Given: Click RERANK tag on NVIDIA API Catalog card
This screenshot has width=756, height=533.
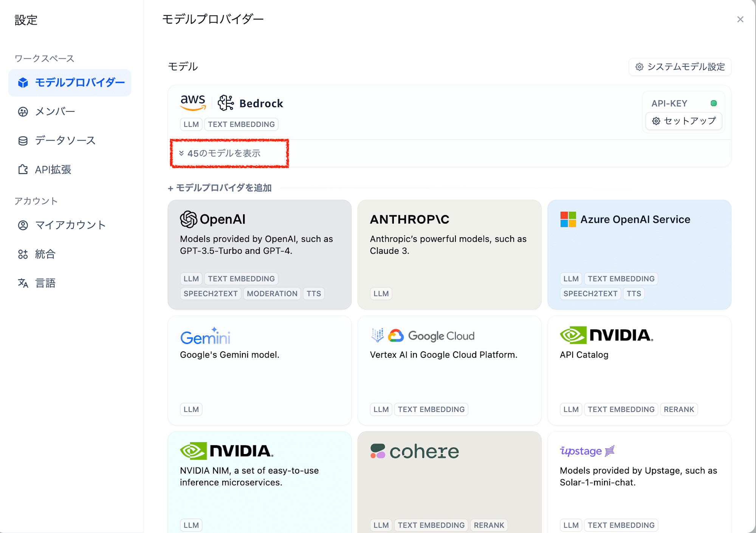Looking at the screenshot, I should (679, 409).
